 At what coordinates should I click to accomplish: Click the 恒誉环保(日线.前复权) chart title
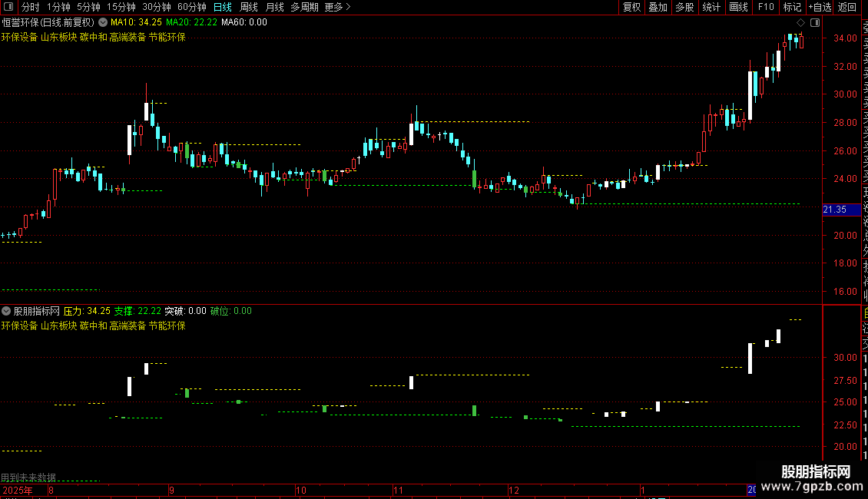[48, 23]
